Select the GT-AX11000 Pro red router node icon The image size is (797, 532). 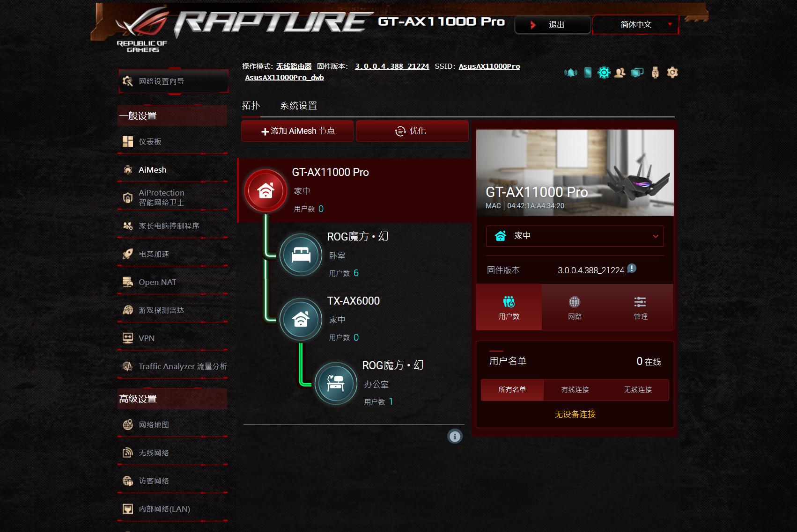(266, 190)
